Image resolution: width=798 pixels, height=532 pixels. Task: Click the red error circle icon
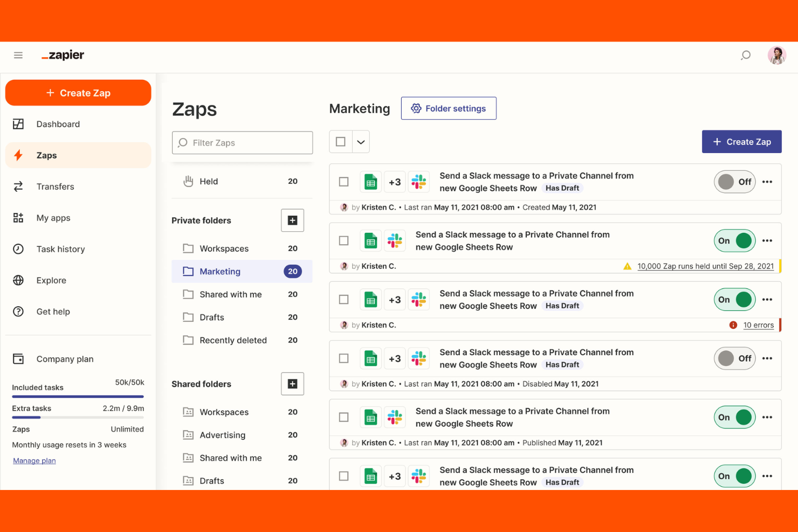(x=733, y=325)
